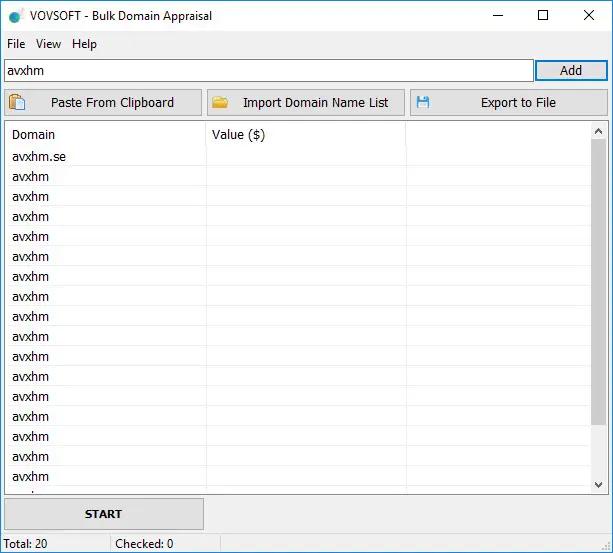613x553 pixels.
Task: Click the VOVSOFT app icon in title bar
Action: click(16, 16)
